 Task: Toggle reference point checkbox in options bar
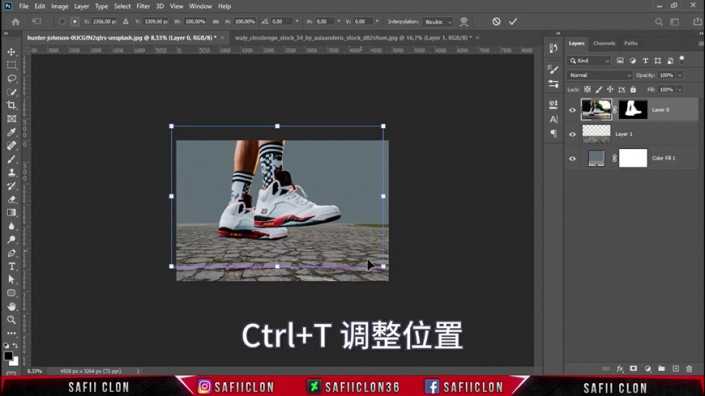(62, 22)
